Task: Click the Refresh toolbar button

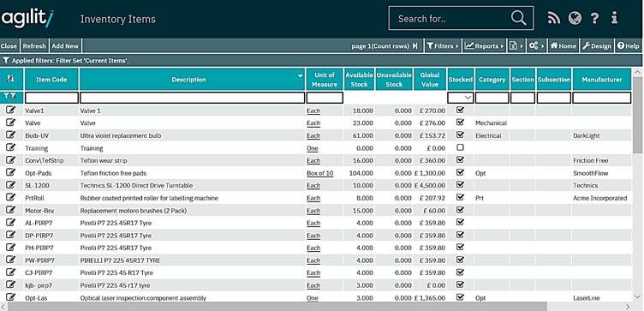Action: [34, 46]
